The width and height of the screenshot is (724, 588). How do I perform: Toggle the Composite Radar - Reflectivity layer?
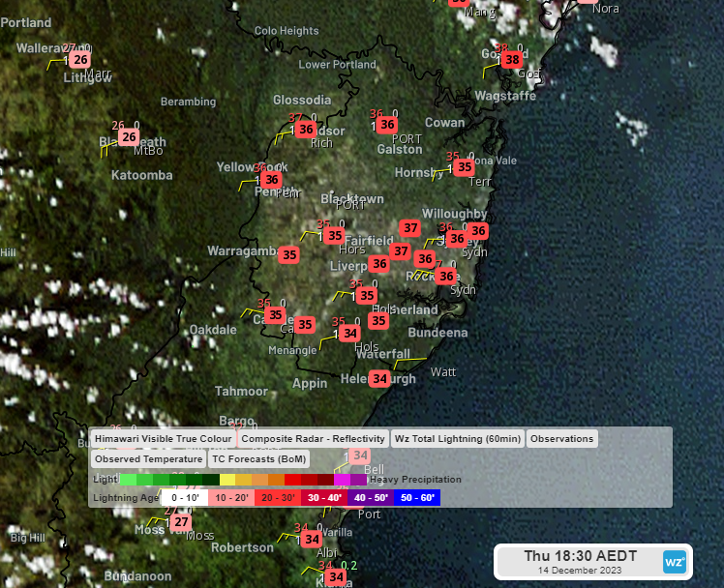click(313, 439)
